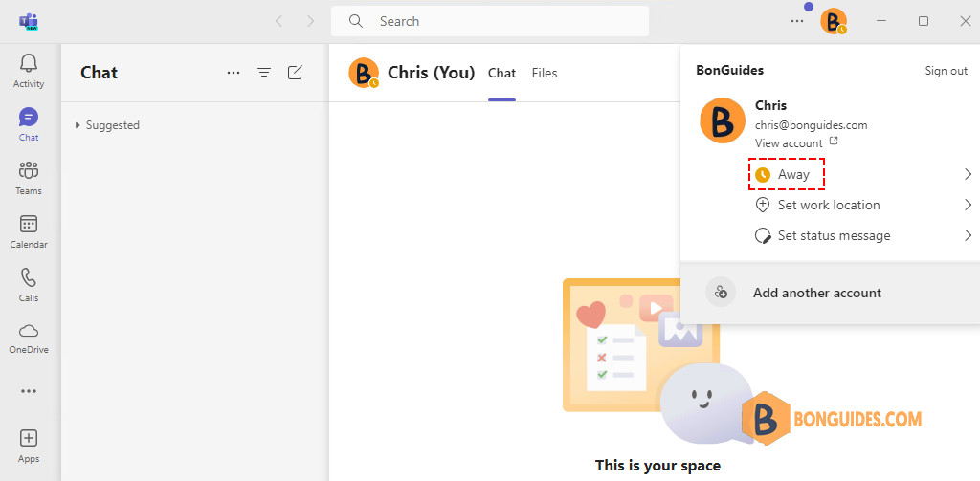Viewport: 980px width, 481px height.
Task: Click the Chris (You) chat title
Action: [432, 73]
